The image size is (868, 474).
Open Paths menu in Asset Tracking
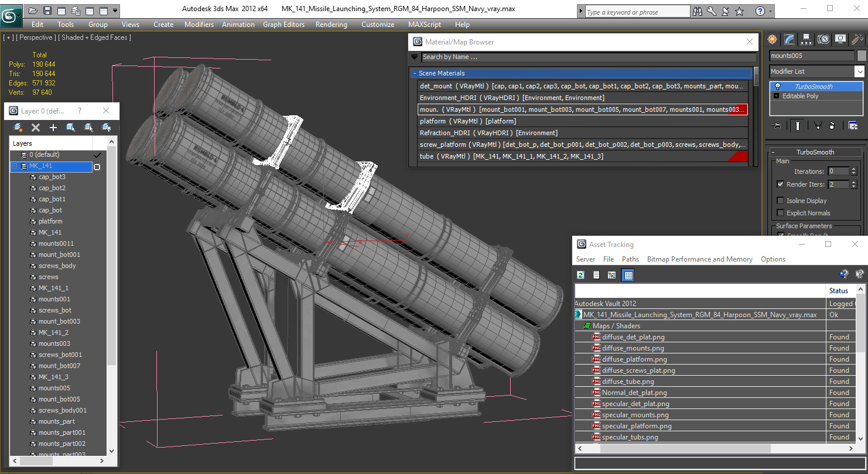630,259
